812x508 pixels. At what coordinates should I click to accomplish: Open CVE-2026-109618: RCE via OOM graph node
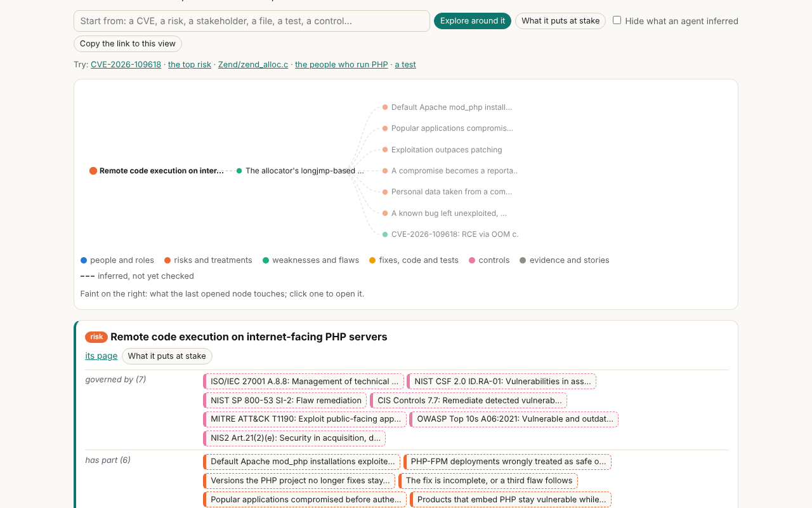coord(450,234)
